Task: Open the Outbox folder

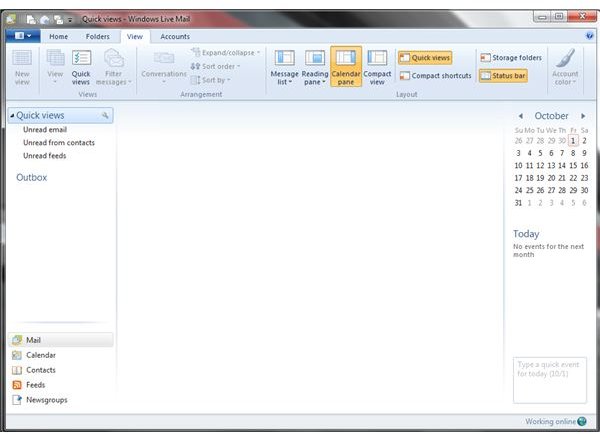Action: pos(31,178)
